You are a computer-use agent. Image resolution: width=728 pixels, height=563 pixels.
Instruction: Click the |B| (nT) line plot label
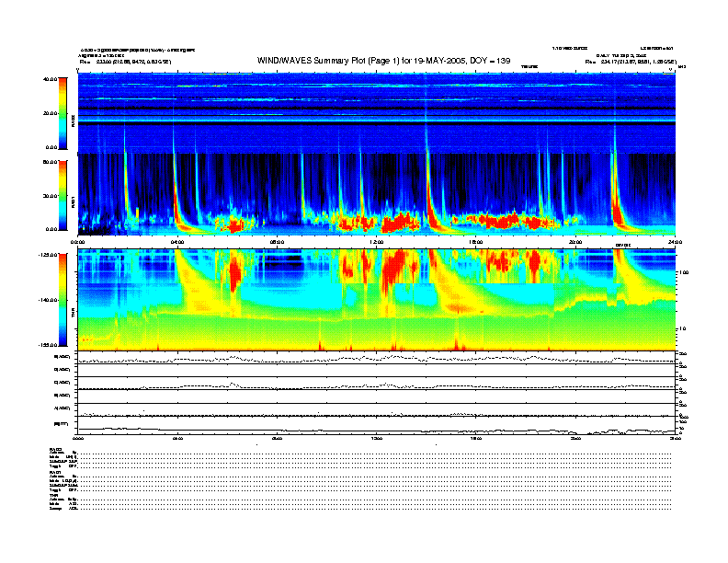[62, 424]
